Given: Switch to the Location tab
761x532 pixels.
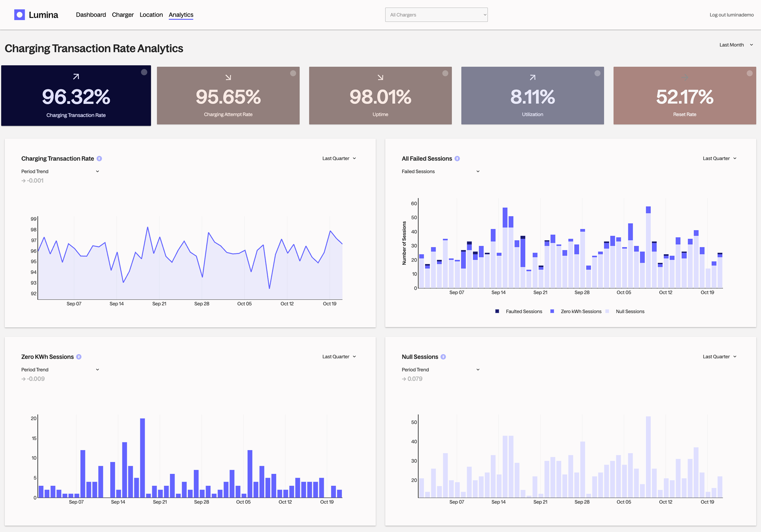Looking at the screenshot, I should [x=151, y=15].
